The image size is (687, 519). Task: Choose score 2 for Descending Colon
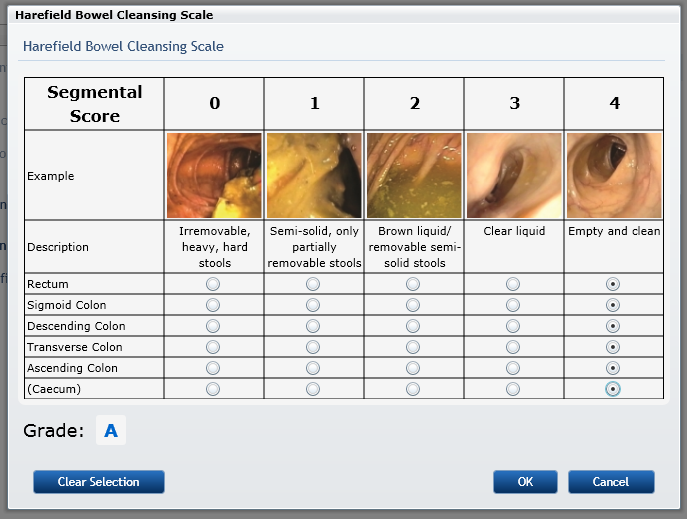click(x=413, y=326)
